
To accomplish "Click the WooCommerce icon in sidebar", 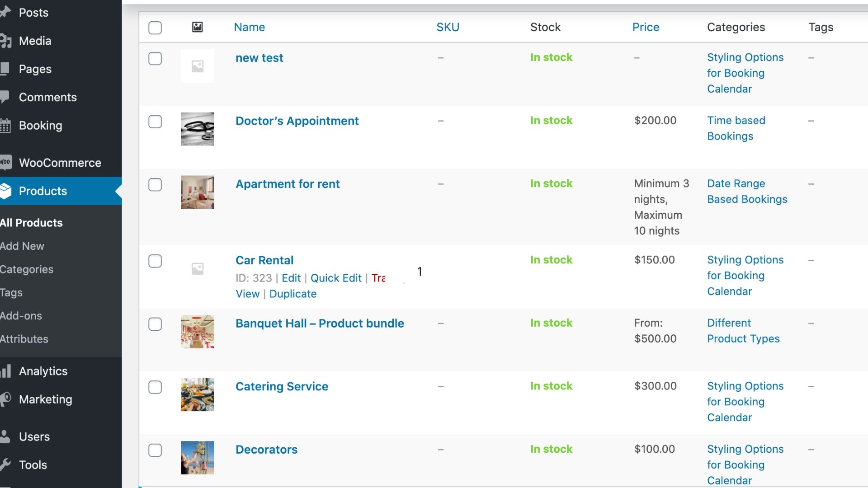I will tap(6, 162).
